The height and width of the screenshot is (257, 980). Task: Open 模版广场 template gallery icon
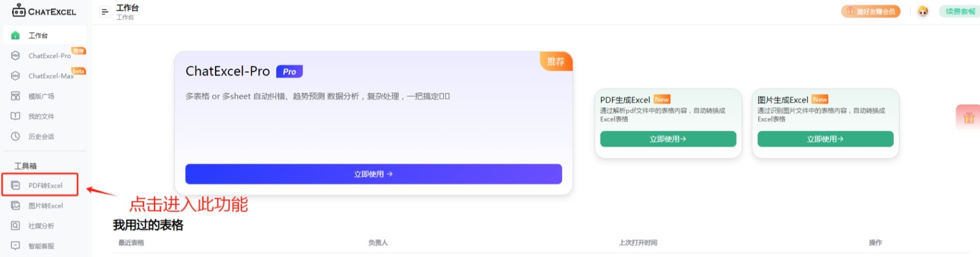click(16, 96)
